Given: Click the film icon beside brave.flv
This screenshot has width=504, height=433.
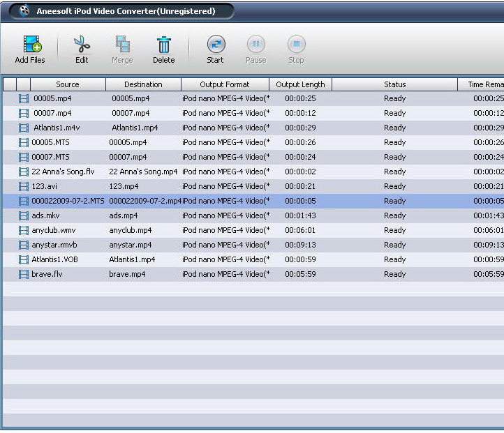Looking at the screenshot, I should click(x=24, y=274).
